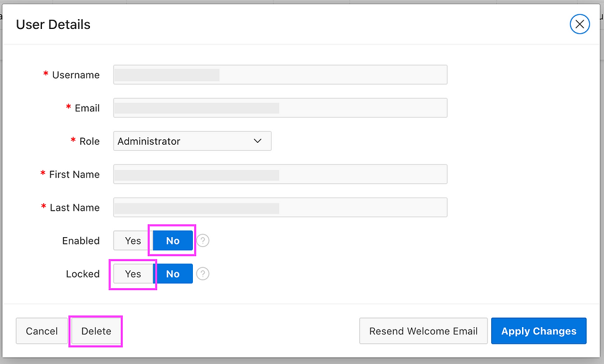The height and width of the screenshot is (364, 604).
Task: Open help for Enabled field
Action: (x=203, y=240)
